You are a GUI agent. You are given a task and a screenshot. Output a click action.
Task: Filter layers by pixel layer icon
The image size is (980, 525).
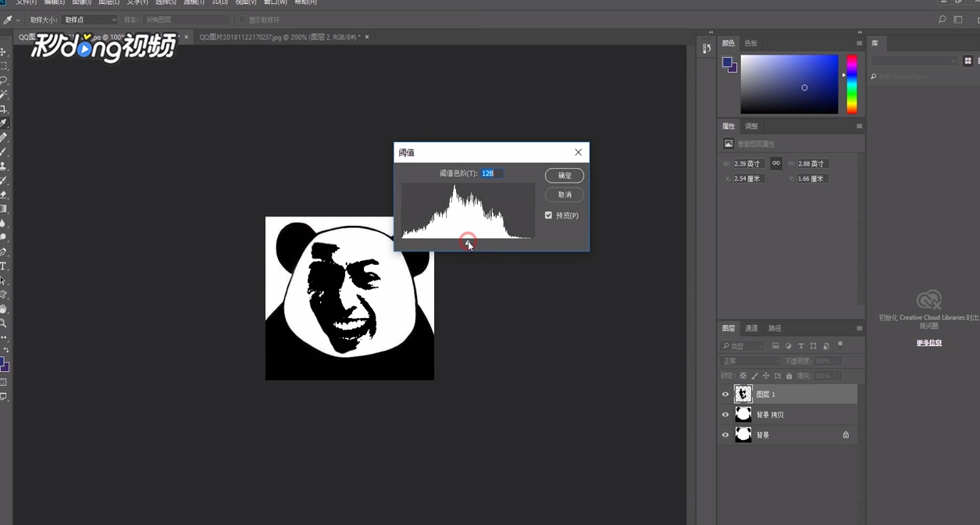pyautogui.click(x=775, y=345)
